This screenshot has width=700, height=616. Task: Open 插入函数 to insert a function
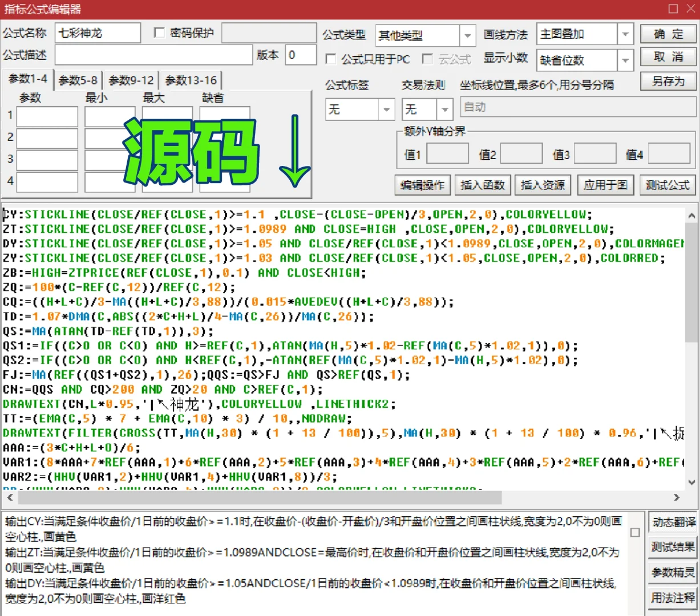(x=483, y=185)
